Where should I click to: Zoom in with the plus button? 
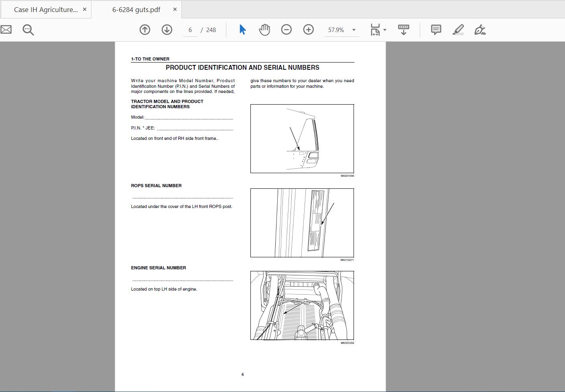309,30
